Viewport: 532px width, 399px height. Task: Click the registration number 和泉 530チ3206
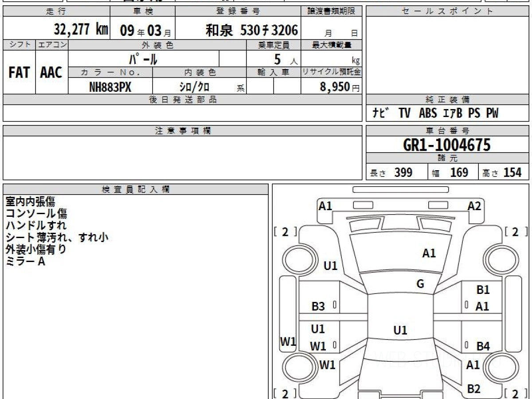click(251, 30)
